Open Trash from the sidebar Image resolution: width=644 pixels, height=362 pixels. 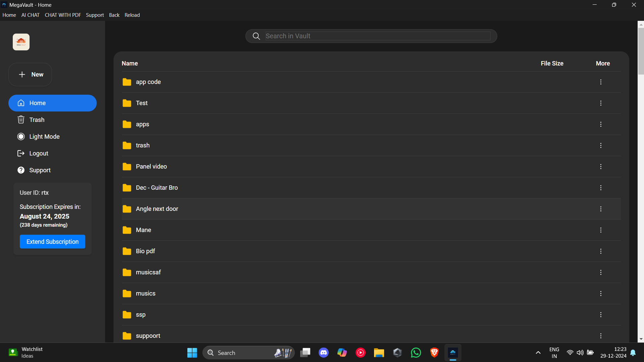pyautogui.click(x=37, y=120)
